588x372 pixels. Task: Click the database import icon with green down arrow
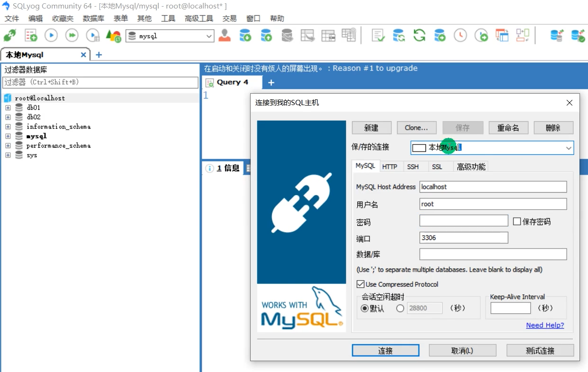coord(245,35)
